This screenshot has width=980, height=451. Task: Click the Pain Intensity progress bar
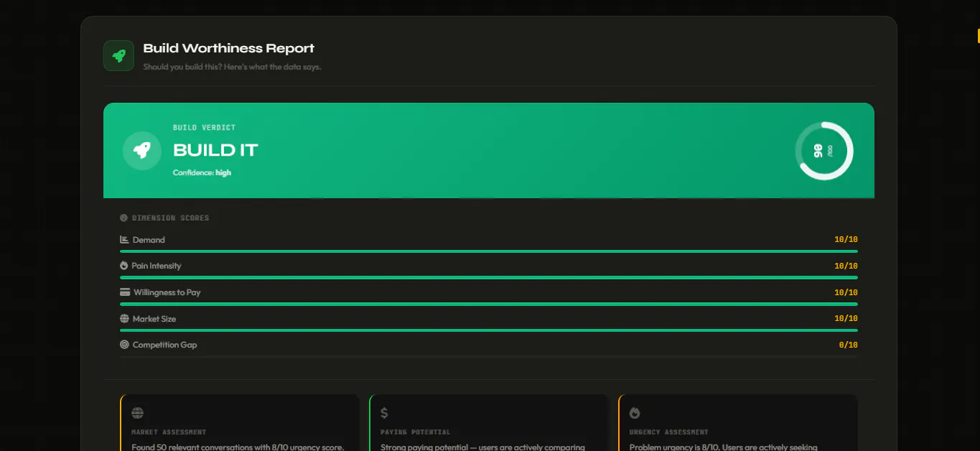click(489, 277)
